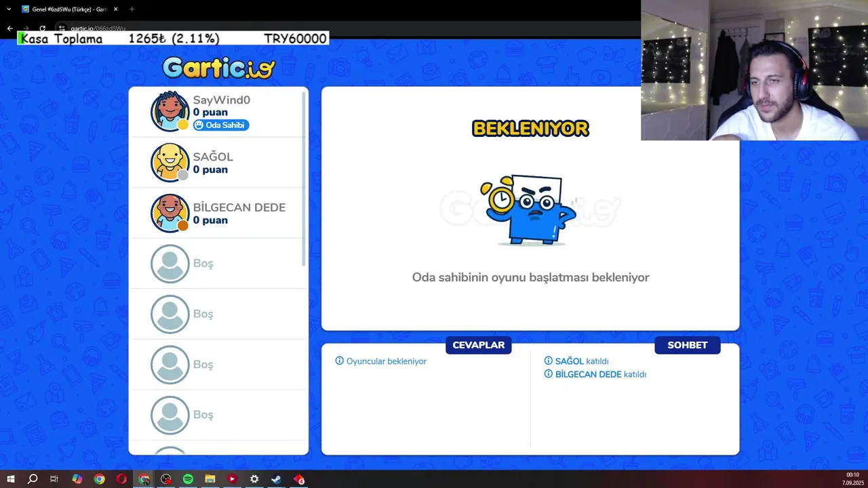Screen dimensions: 868x488
Task: Click the BİLGECAN DEDE name in chat
Action: [589, 374]
